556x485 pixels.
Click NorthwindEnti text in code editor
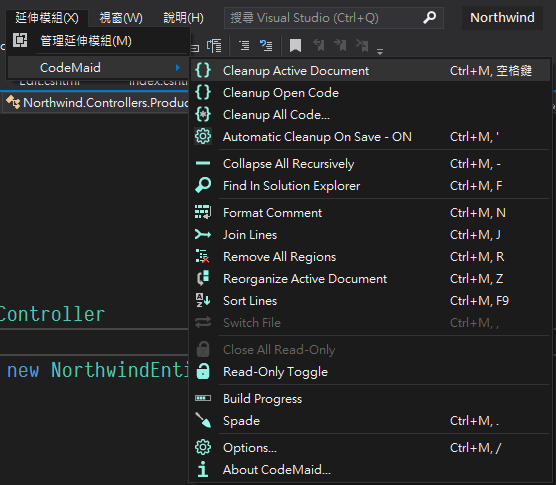119,370
